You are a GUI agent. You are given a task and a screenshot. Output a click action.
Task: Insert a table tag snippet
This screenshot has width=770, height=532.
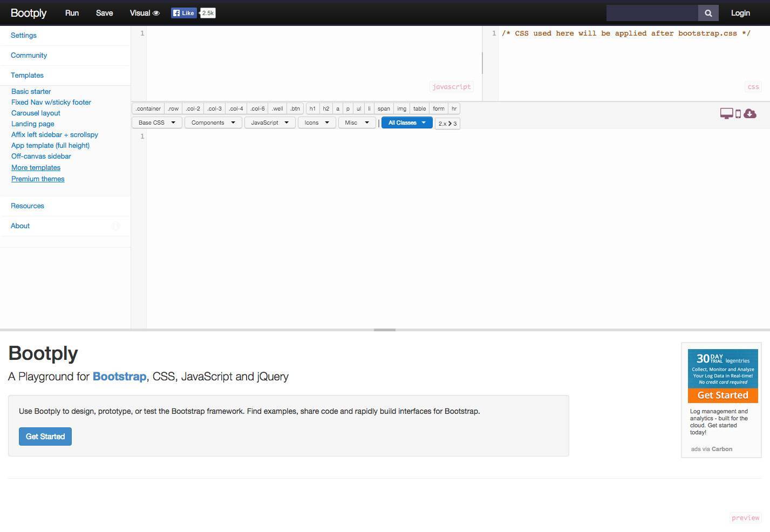pos(420,109)
